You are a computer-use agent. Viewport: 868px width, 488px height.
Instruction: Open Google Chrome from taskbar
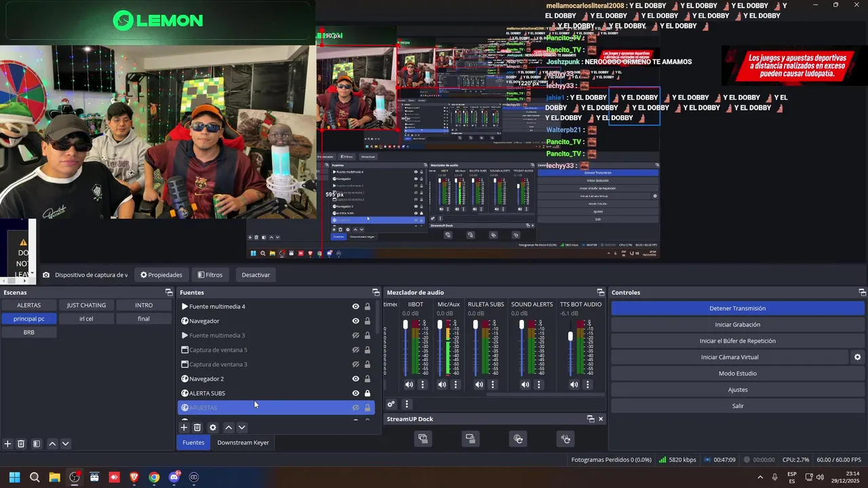click(154, 477)
